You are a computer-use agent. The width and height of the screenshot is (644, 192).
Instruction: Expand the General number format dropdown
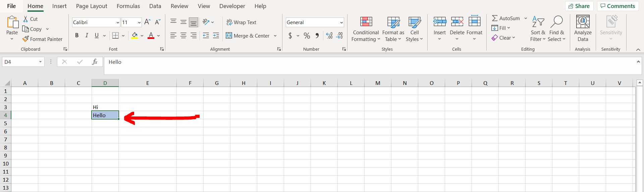pos(341,22)
